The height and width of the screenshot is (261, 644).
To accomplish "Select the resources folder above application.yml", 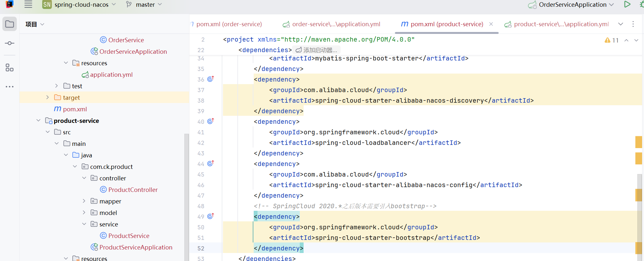I will pos(94,63).
